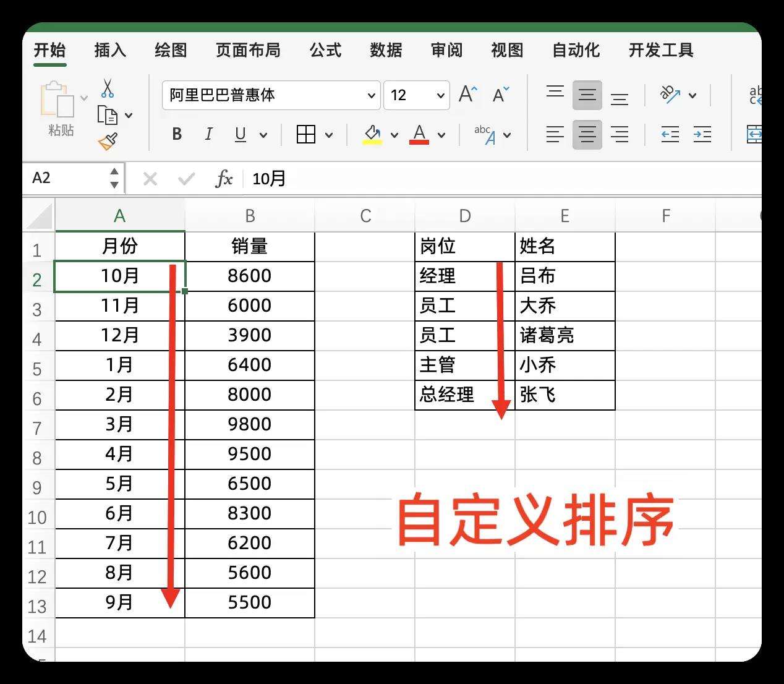Increase the font size with the larger A icon
This screenshot has height=684, width=784.
tap(466, 93)
